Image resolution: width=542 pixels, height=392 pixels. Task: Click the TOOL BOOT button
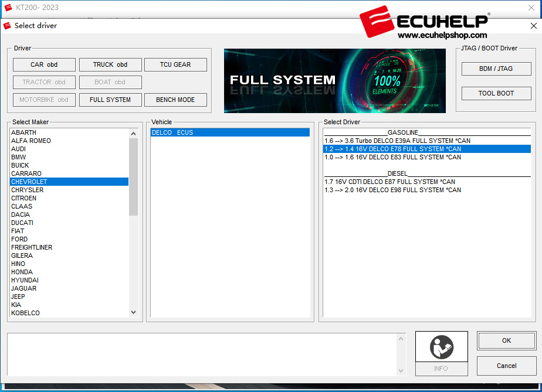[x=496, y=93]
